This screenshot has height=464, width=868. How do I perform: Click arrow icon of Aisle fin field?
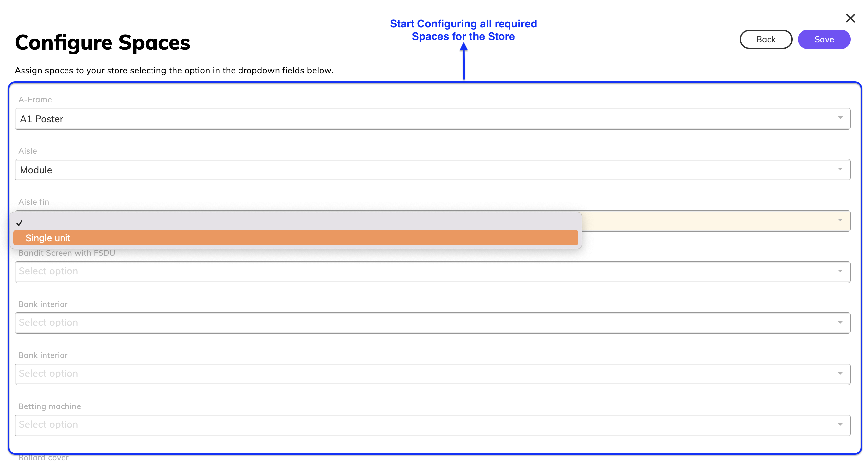coord(840,220)
